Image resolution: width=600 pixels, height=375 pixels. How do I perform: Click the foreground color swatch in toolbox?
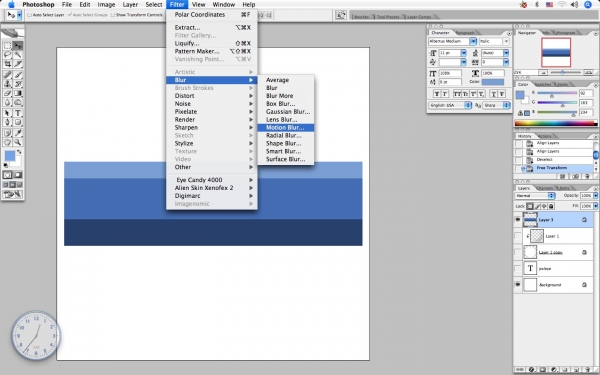tap(10, 156)
